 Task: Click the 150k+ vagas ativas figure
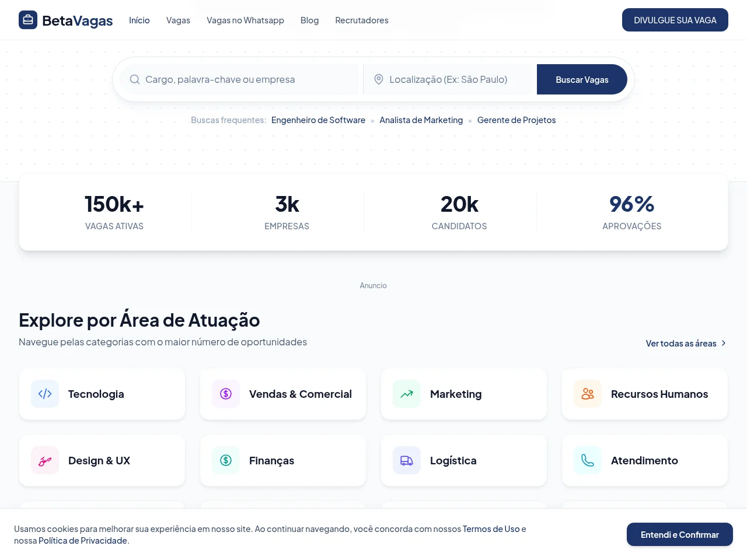[x=114, y=204]
